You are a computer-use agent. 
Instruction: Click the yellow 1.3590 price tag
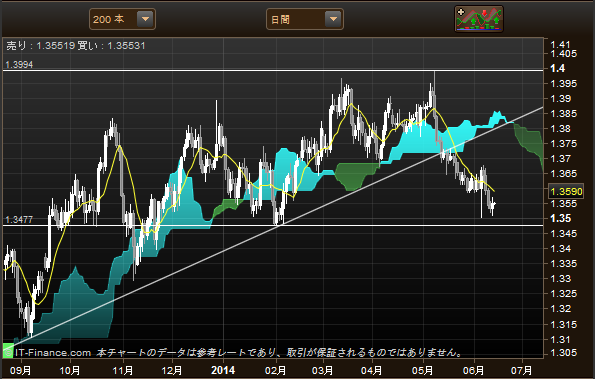(566, 191)
